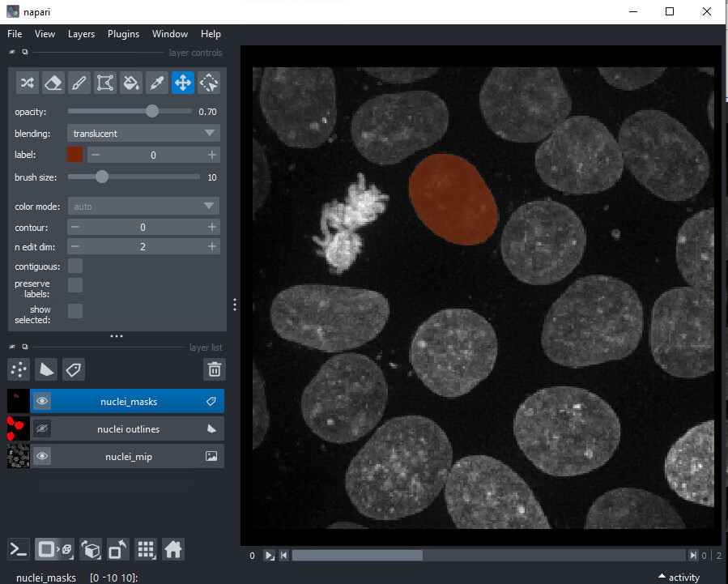Open the View menu
The image size is (728, 584).
pyautogui.click(x=45, y=34)
